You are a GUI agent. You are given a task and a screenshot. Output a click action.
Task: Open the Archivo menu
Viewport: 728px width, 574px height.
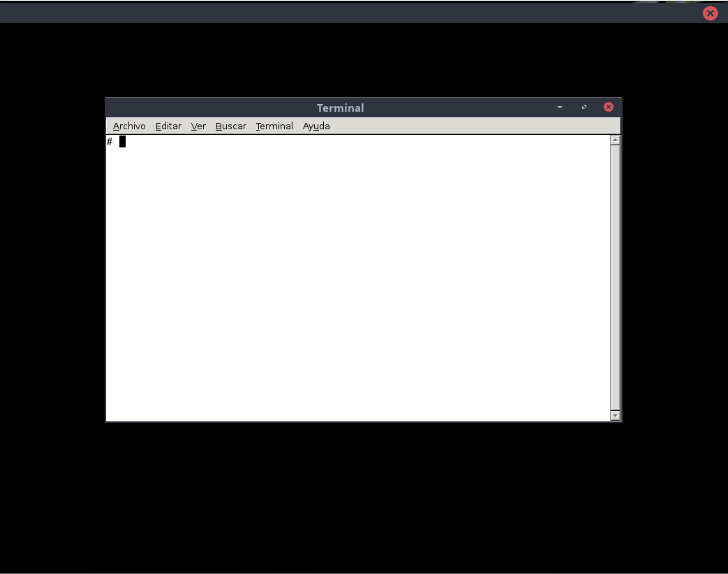click(129, 126)
